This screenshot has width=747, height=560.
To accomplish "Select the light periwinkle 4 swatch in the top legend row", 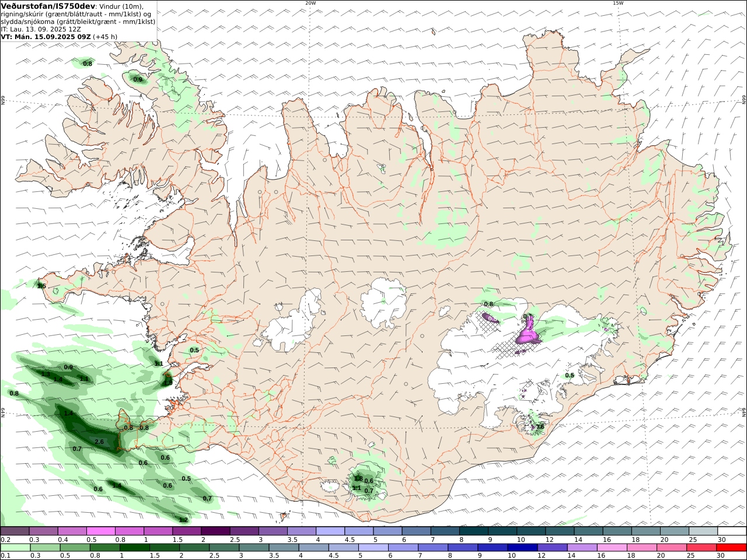I will 330,531.
